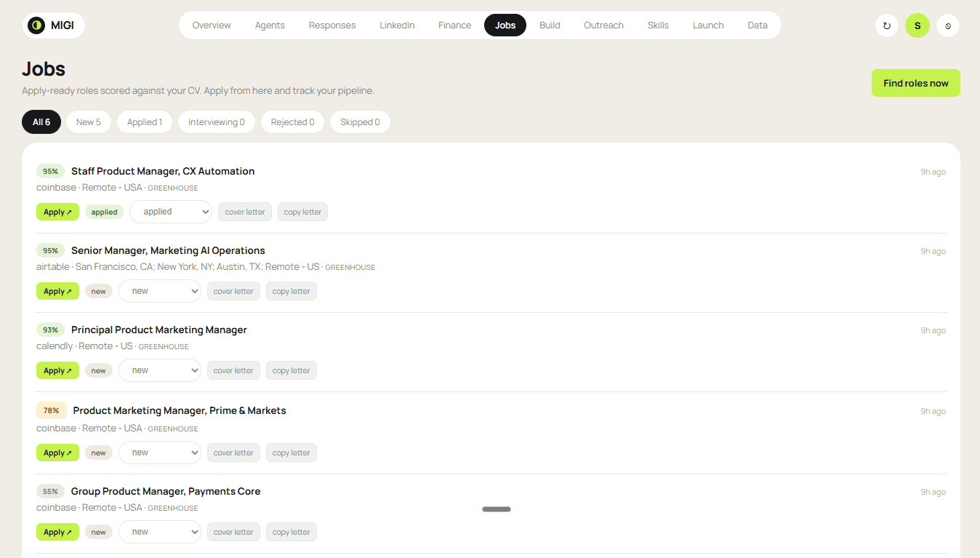This screenshot has height=558, width=980.
Task: Click the applied status badge
Action: click(104, 212)
